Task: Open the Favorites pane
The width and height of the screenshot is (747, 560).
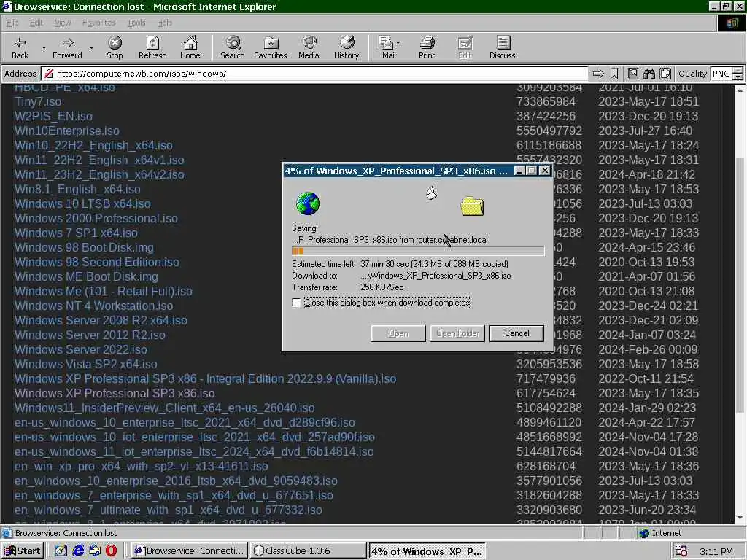Action: [271, 47]
